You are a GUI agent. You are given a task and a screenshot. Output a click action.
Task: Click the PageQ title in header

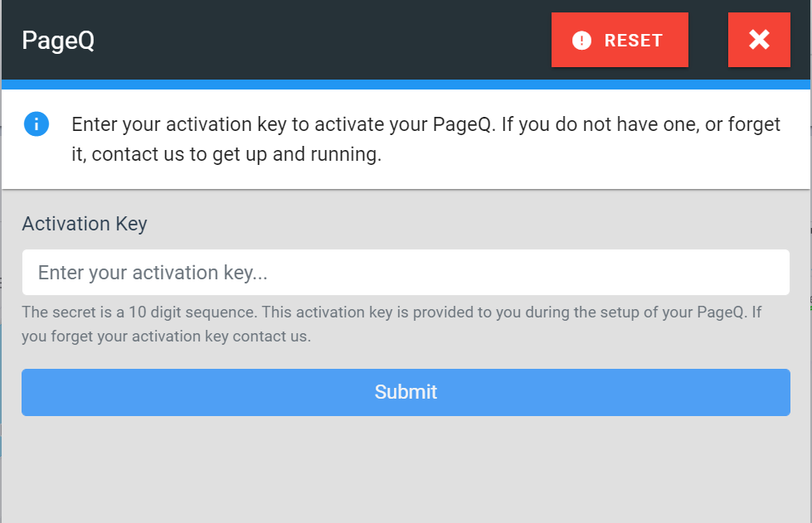(x=58, y=41)
